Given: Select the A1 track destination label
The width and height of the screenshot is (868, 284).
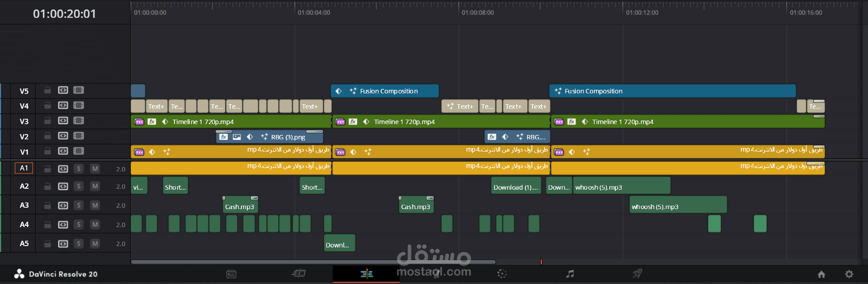Looking at the screenshot, I should click(24, 168).
